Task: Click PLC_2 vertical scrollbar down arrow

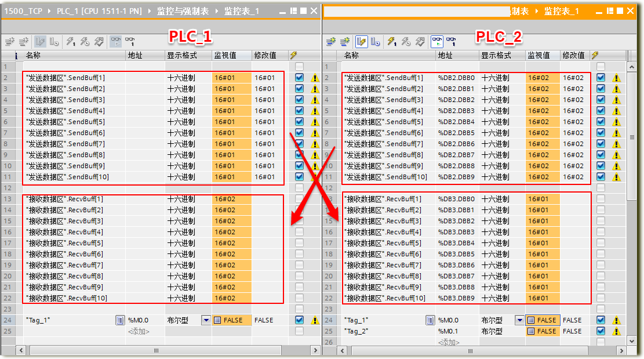Action: tap(632, 340)
